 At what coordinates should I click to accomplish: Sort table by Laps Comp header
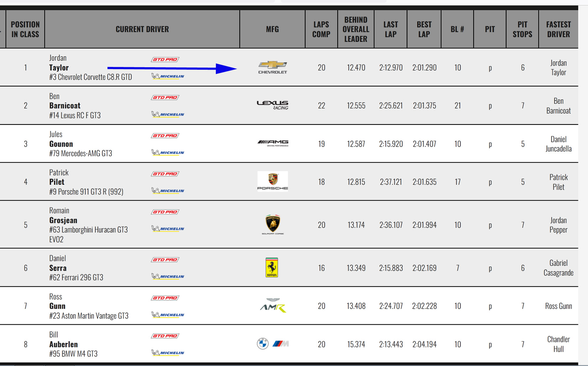[321, 29]
